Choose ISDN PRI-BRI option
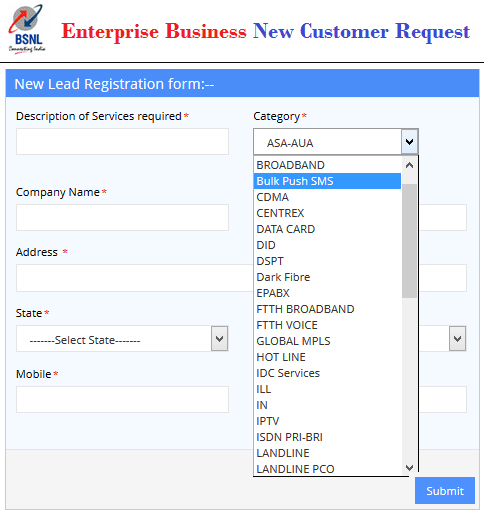This screenshot has height=515, width=484. [327, 437]
